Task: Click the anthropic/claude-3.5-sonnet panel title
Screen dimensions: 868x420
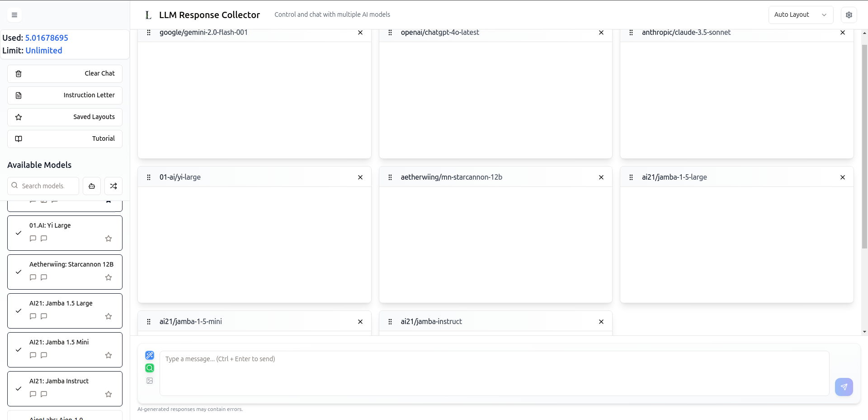Action: [x=686, y=33]
